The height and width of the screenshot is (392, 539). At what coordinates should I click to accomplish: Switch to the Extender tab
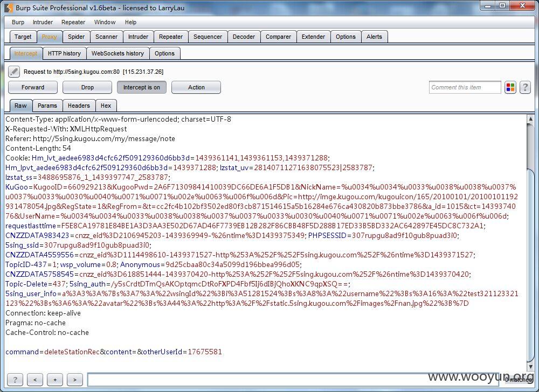313,37
